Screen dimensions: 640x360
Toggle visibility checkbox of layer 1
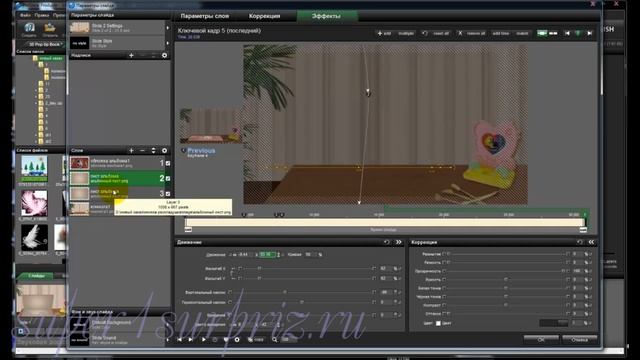point(168,163)
